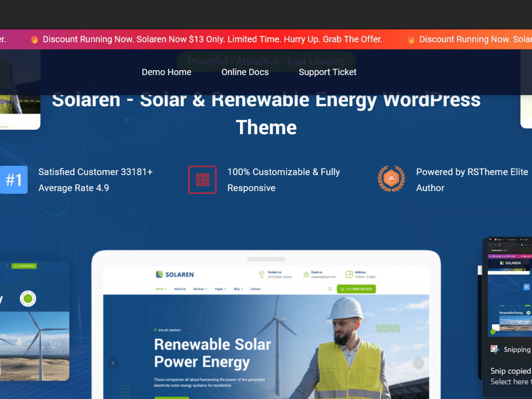Go to previous slide with left arrow
Screen dimensions: 532x399
(113, 363)
